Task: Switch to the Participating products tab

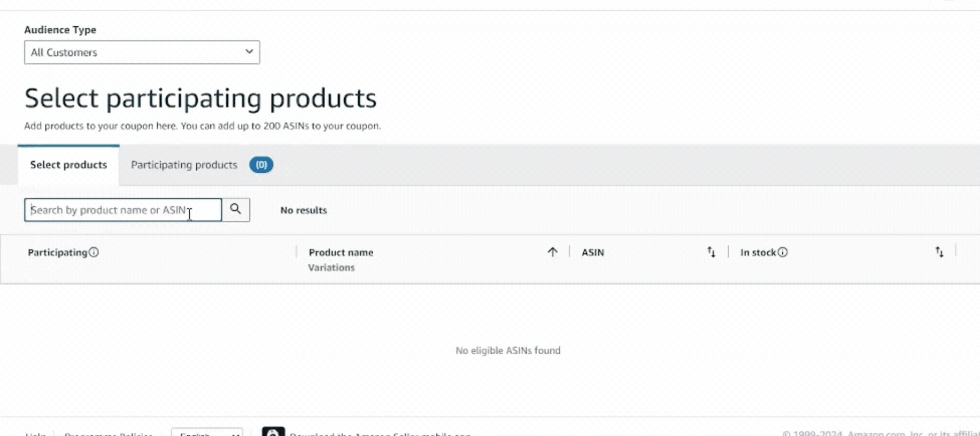Action: click(184, 165)
